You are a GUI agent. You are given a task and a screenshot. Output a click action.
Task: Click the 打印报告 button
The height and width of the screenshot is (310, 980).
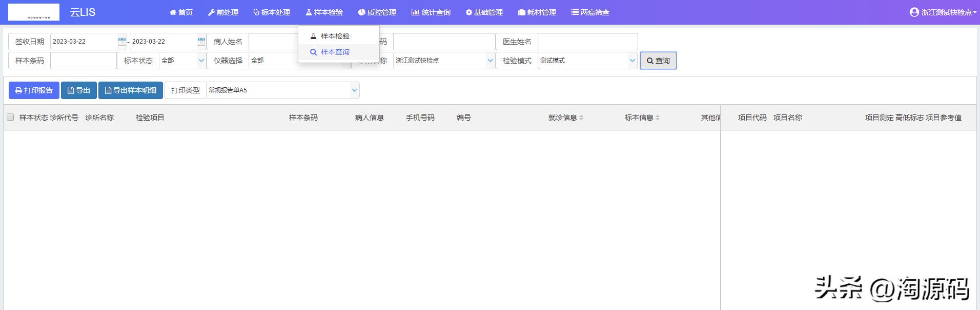[34, 90]
